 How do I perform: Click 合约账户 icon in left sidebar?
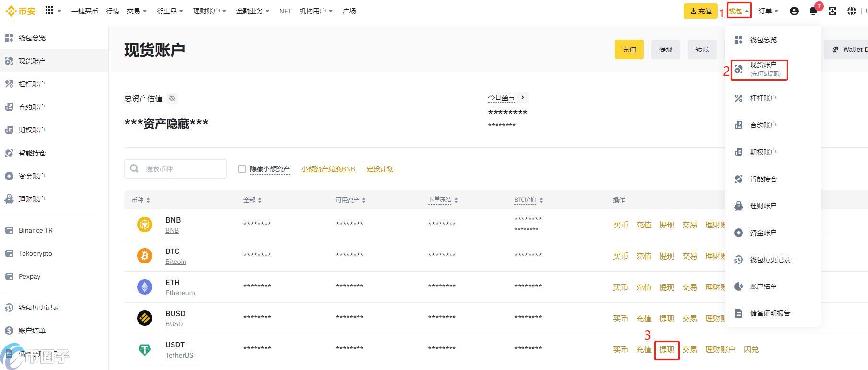coord(9,107)
